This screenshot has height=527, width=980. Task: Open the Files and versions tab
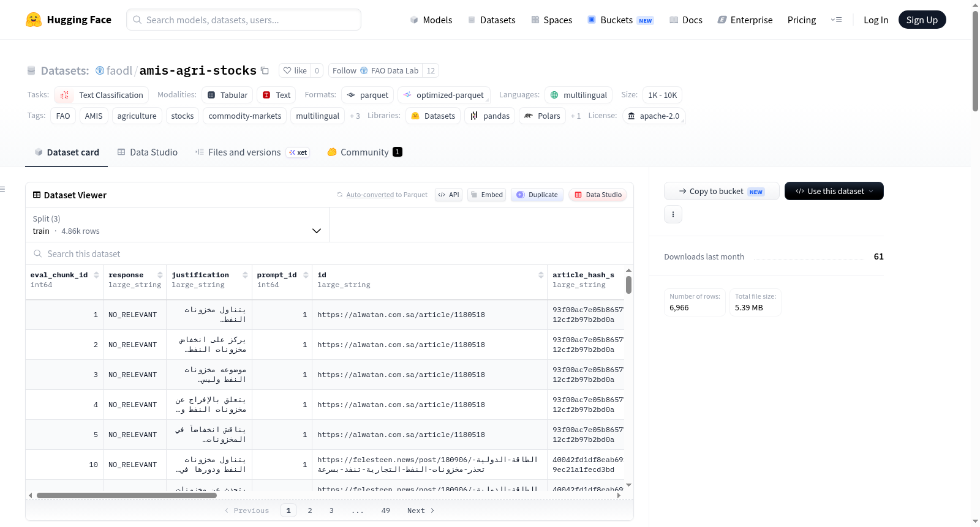coord(252,152)
